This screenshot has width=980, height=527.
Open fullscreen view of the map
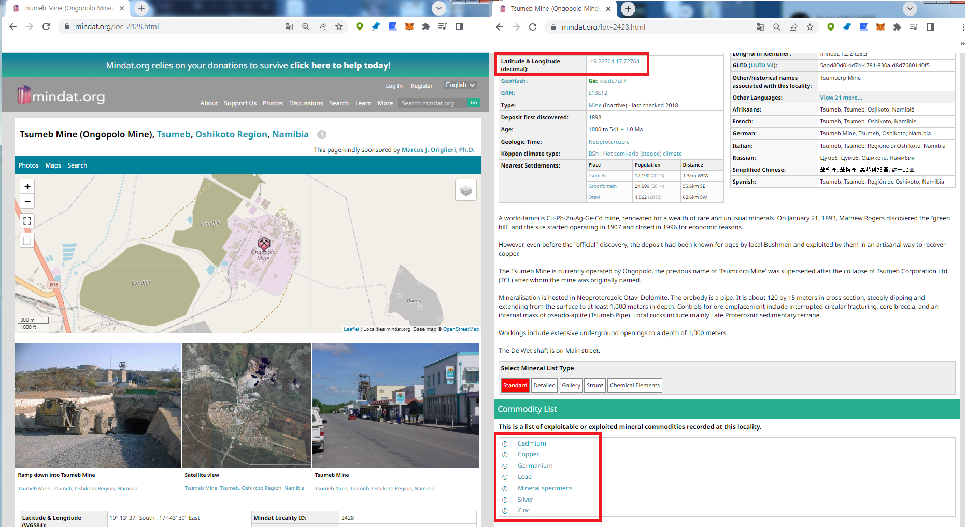click(x=27, y=221)
